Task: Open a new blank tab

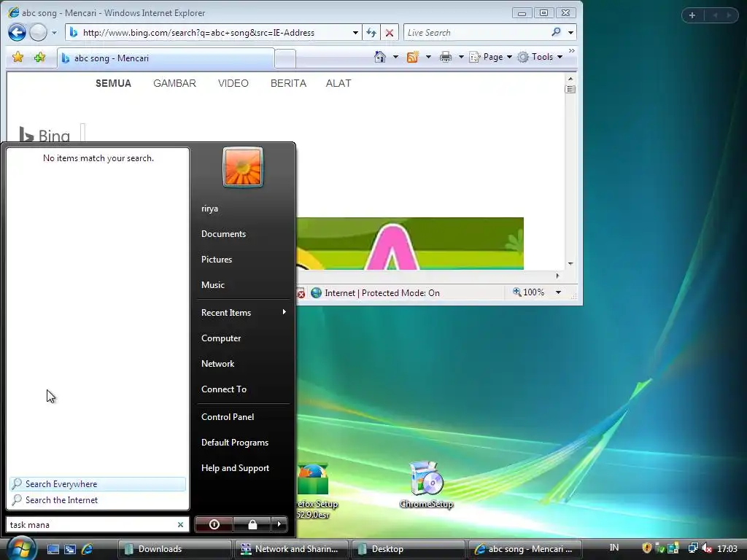Action: 285,58
